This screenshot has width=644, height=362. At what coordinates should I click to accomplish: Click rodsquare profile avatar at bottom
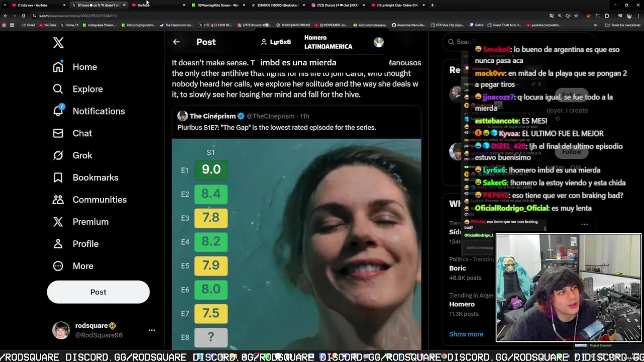tap(61, 330)
